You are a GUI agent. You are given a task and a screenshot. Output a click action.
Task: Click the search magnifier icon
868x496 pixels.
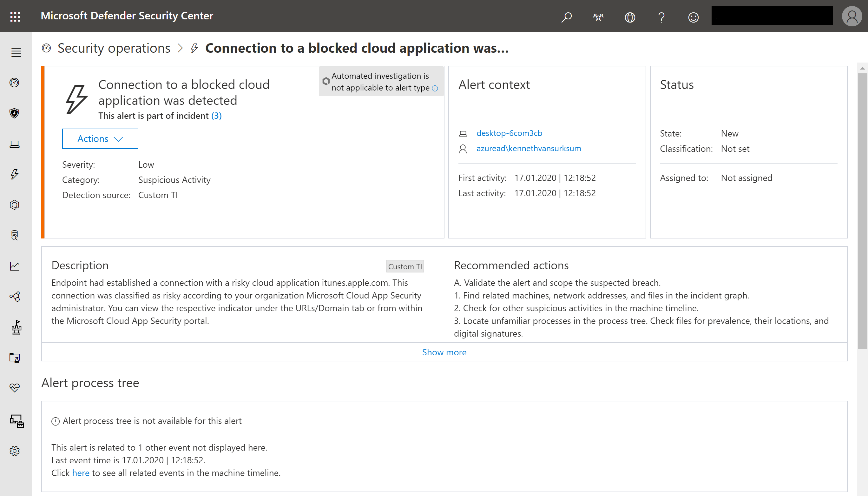(566, 17)
